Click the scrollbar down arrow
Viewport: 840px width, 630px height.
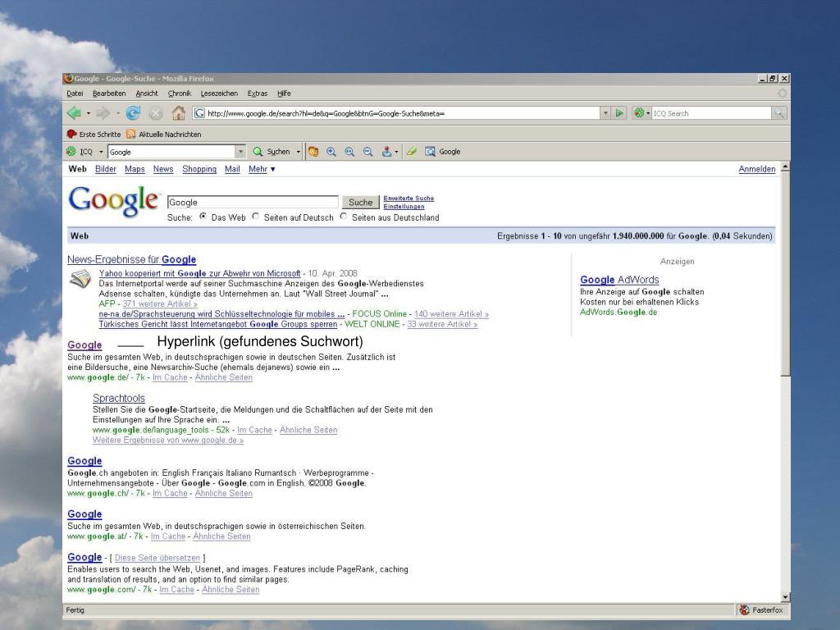(785, 597)
